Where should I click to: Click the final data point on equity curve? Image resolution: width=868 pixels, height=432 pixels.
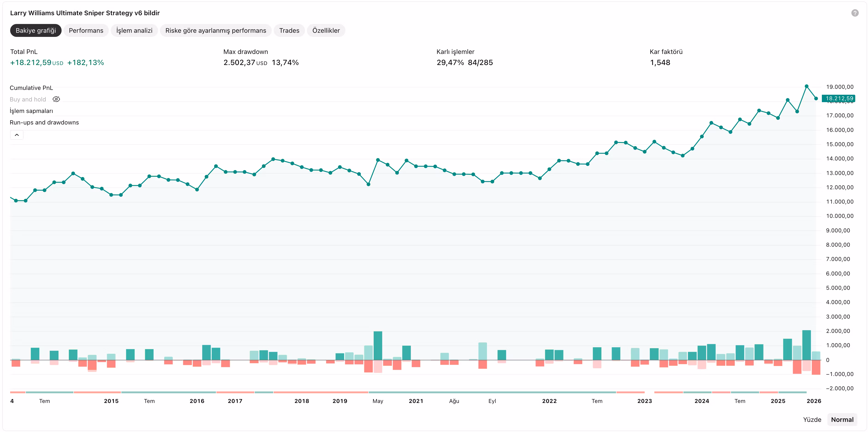(x=816, y=99)
